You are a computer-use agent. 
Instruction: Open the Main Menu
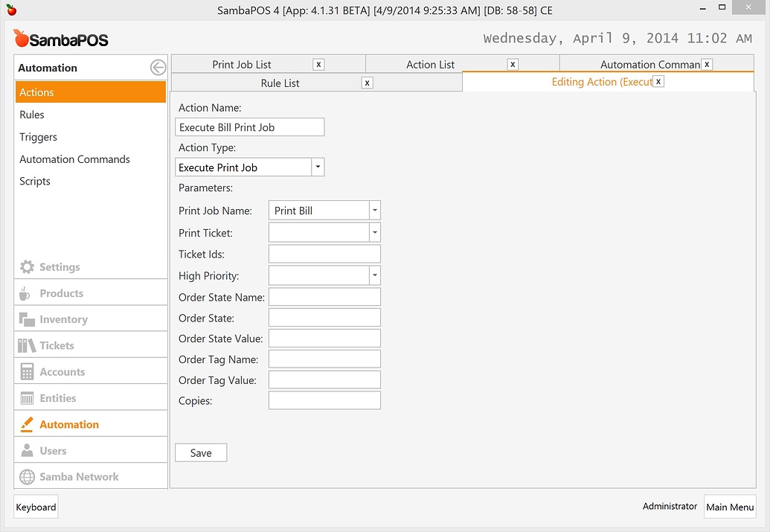click(x=730, y=507)
